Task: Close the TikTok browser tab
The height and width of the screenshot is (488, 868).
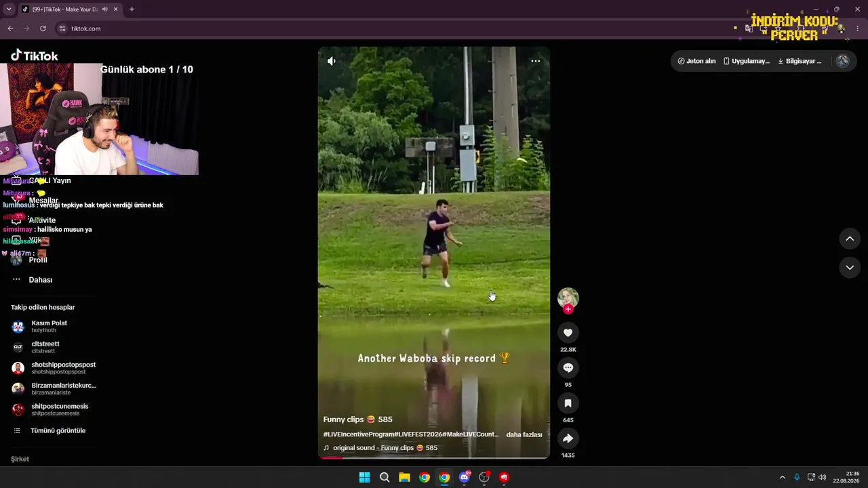Action: (115, 9)
